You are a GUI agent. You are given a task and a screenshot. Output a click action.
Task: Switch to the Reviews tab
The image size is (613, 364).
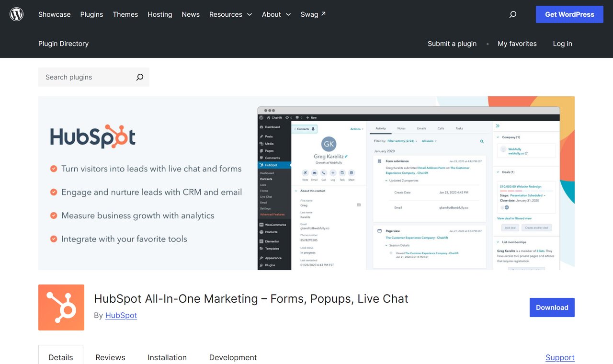pos(110,357)
